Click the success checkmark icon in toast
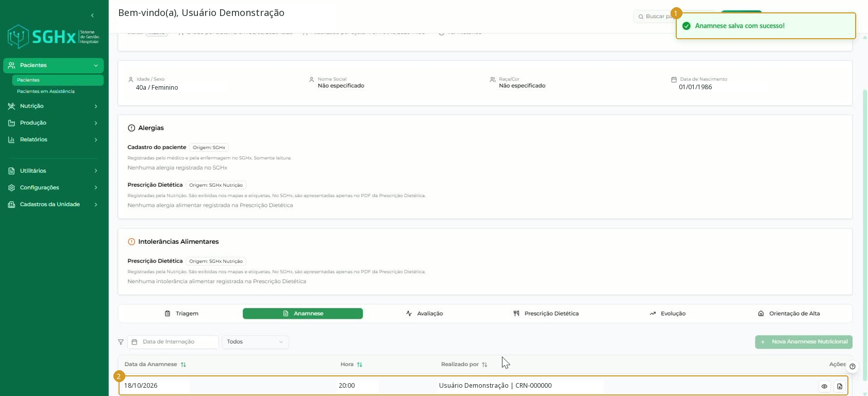This screenshot has height=396, width=868. 686,26
